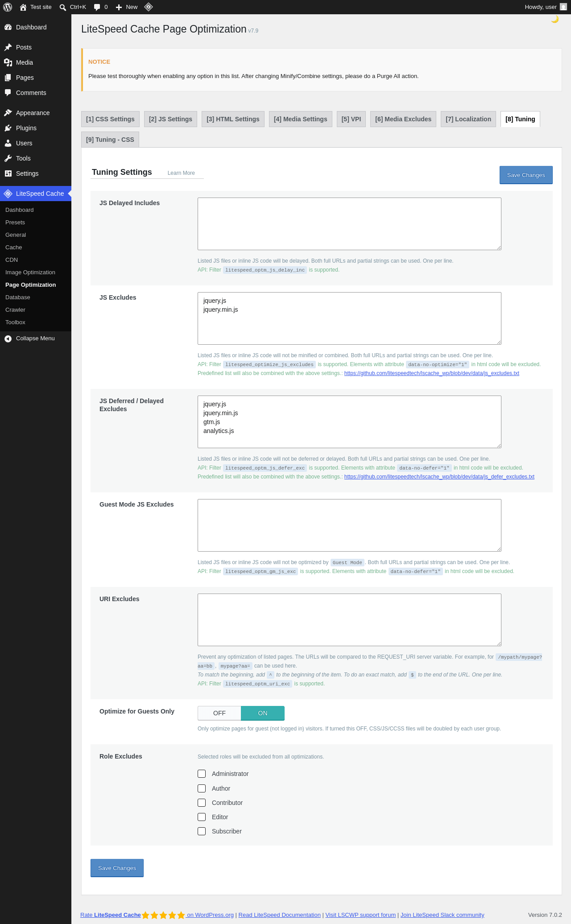The image size is (571, 924).
Task: Switch to VPI tab
Action: pyautogui.click(x=351, y=119)
